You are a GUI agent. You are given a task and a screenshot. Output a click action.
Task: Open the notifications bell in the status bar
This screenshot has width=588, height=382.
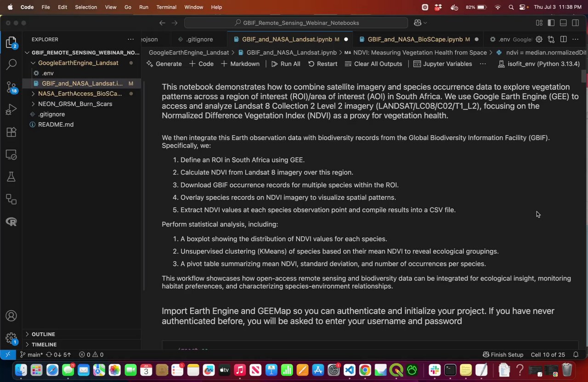click(x=576, y=355)
